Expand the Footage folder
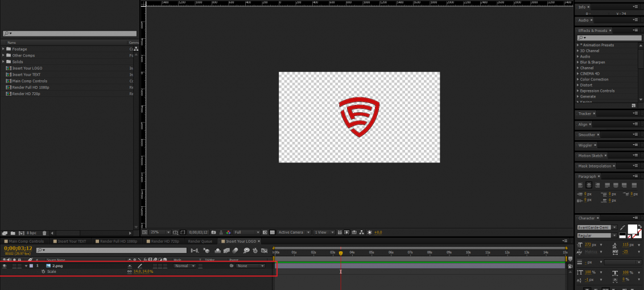The width and height of the screenshot is (644, 290). pyautogui.click(x=3, y=49)
